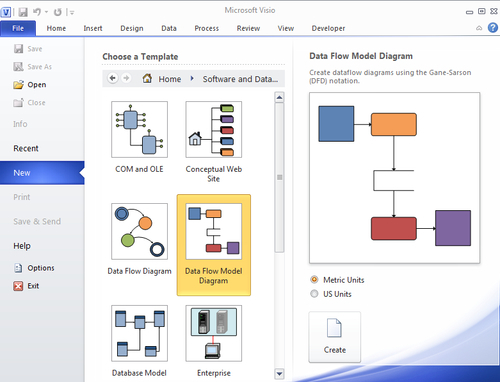The height and width of the screenshot is (382, 500).
Task: Click the template list scrollbar thumb
Action: (279, 177)
